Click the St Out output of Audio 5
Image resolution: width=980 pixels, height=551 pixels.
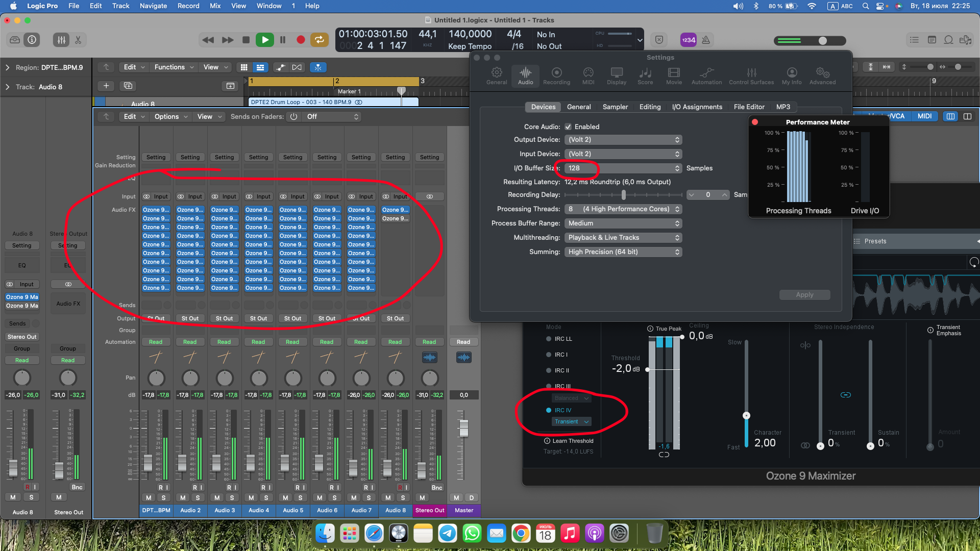(x=292, y=318)
